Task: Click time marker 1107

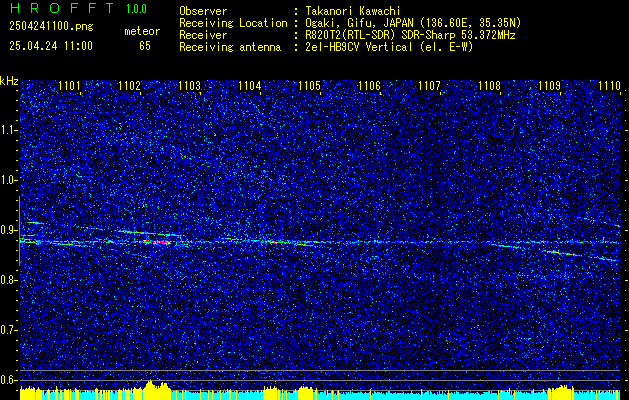Action: tap(429, 86)
